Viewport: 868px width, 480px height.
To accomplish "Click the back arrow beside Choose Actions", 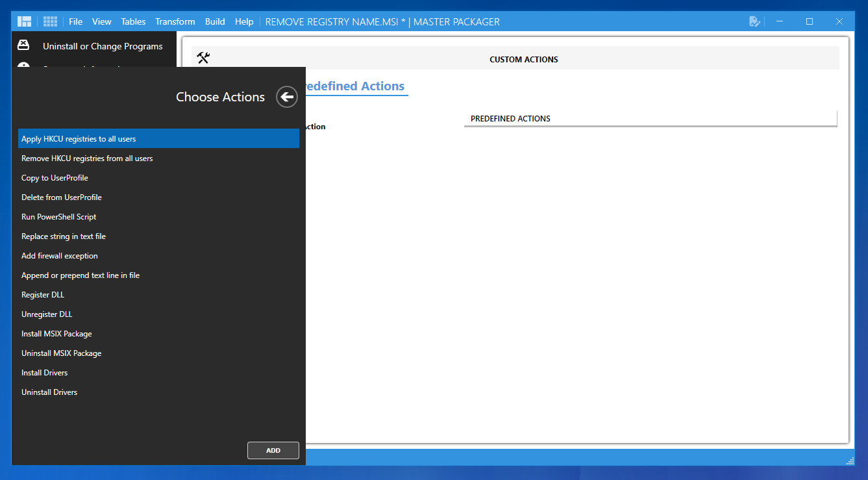I will tap(287, 97).
